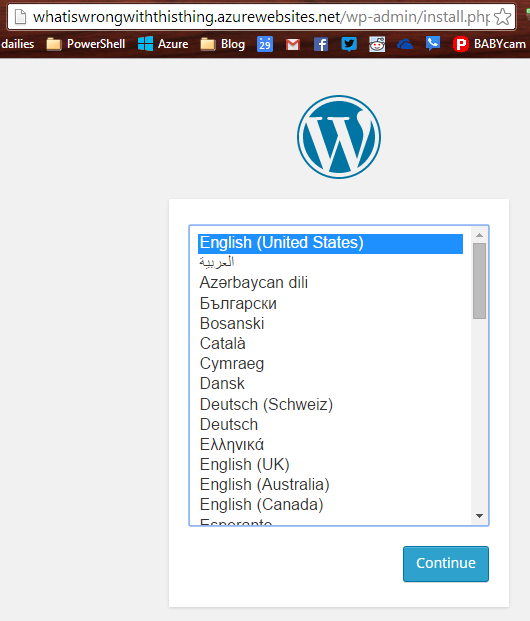Open the BABYcam bookmark

pos(490,44)
